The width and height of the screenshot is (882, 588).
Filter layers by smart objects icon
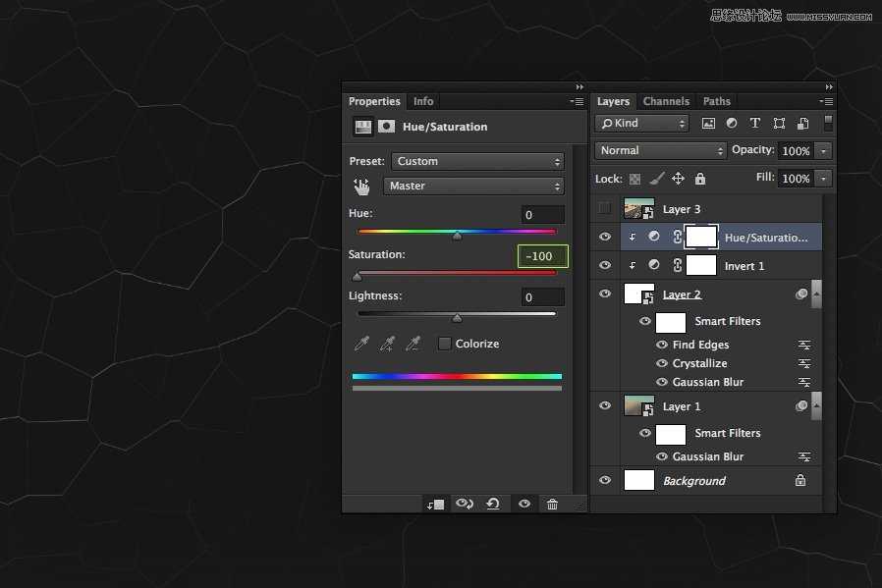coord(803,123)
